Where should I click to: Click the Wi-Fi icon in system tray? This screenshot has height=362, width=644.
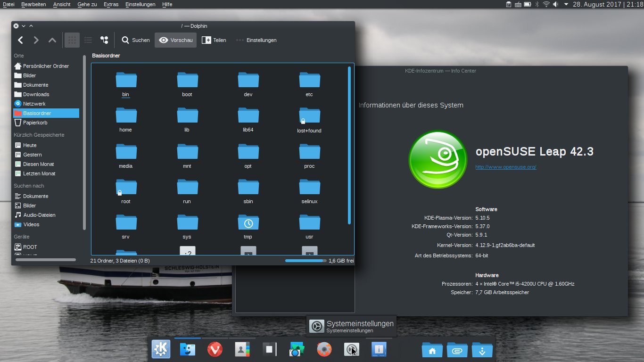(546, 4)
